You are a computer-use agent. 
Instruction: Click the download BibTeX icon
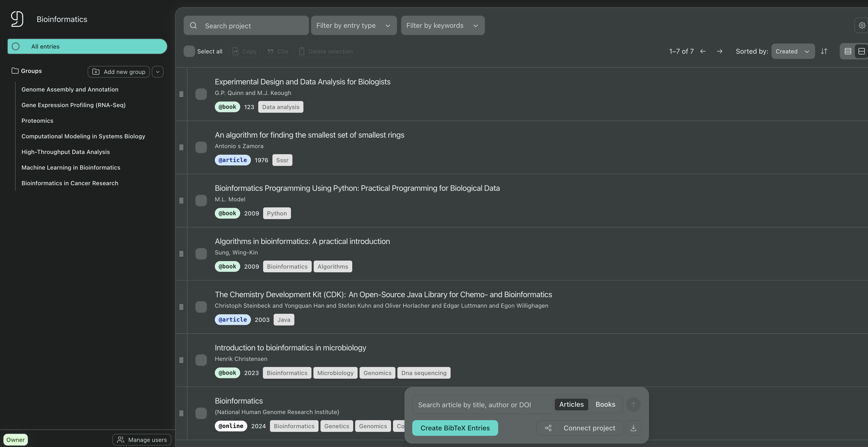click(633, 428)
